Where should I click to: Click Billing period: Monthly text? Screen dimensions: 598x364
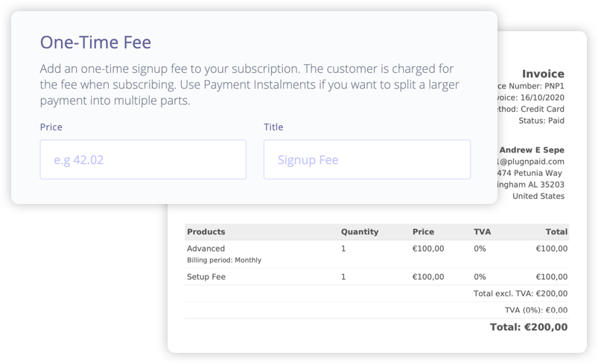224,261
